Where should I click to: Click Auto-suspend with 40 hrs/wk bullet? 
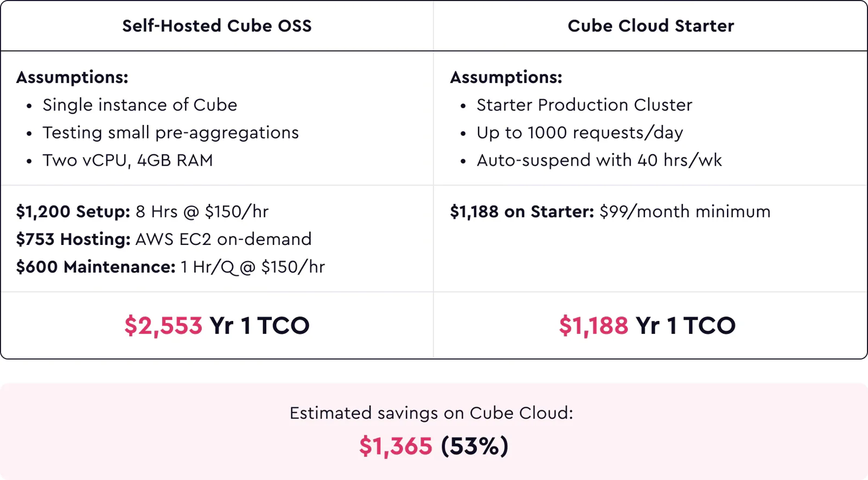[x=599, y=160]
